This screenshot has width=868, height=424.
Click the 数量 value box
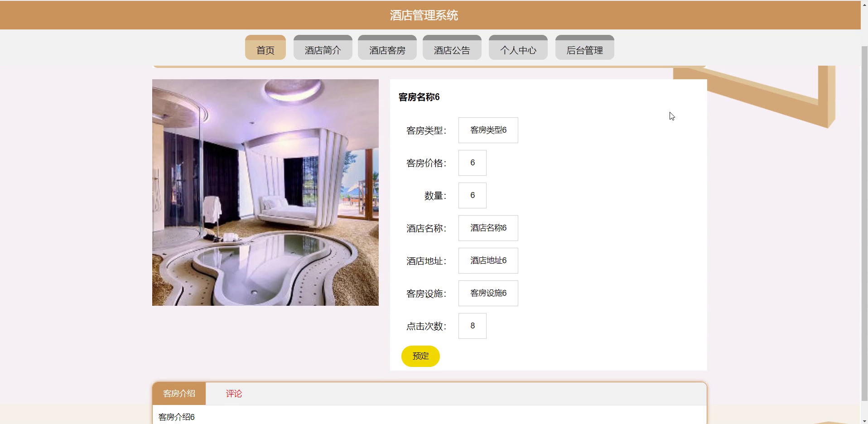(472, 196)
